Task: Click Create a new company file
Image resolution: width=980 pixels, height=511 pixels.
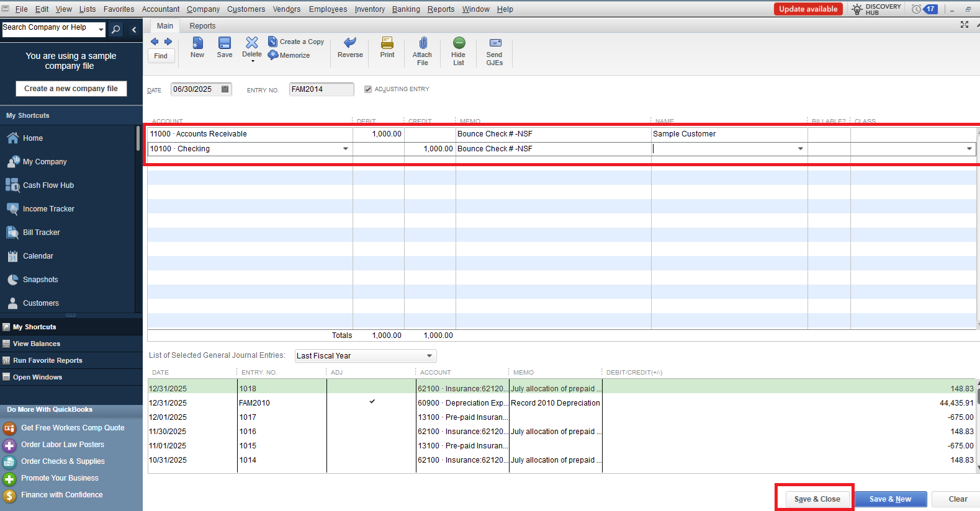Action: 71,89
